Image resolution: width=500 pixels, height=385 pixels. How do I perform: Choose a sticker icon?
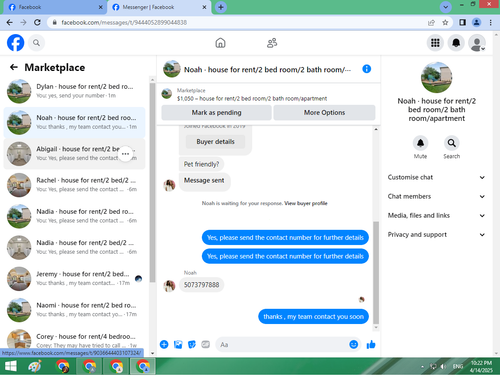pos(192,344)
